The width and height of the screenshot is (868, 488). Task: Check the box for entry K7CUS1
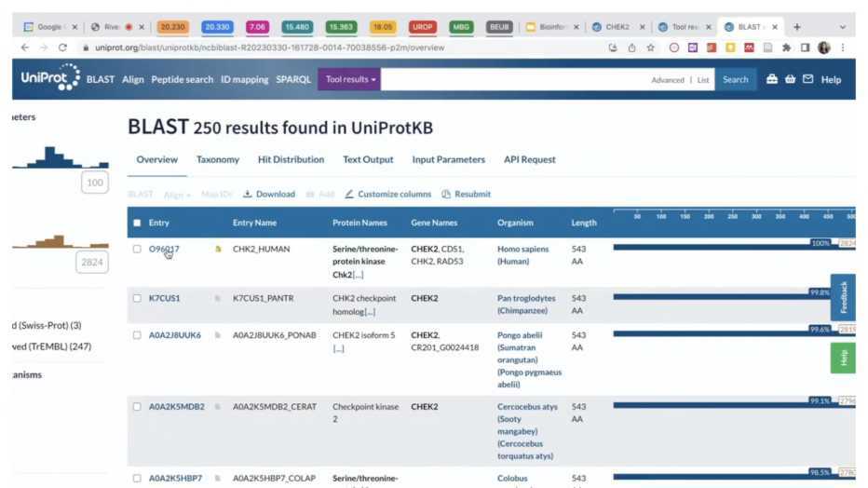tap(137, 298)
